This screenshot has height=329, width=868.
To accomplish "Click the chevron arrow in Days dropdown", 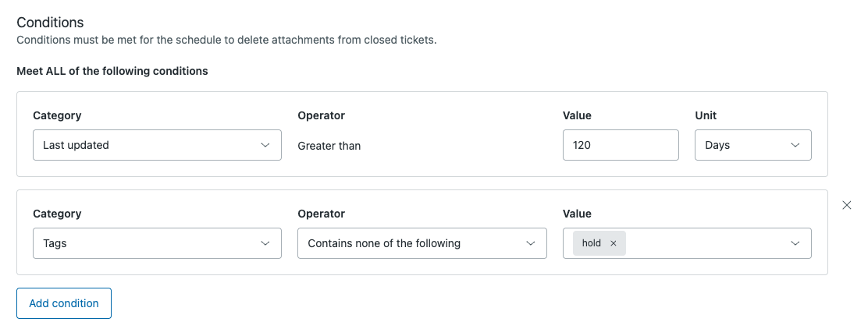I will click(x=795, y=145).
